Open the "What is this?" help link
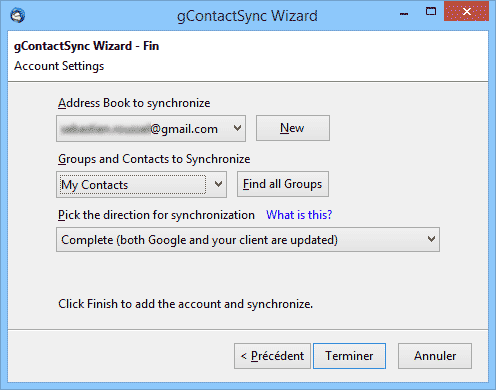 click(x=299, y=215)
